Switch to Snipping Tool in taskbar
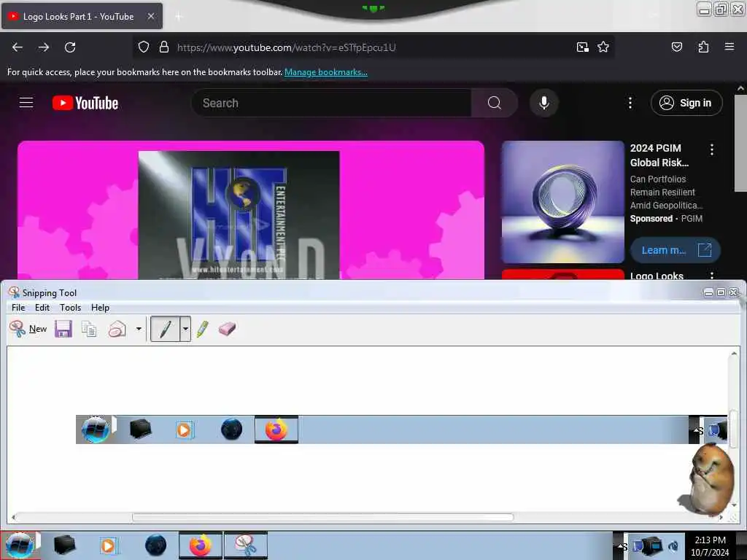 tap(246, 545)
